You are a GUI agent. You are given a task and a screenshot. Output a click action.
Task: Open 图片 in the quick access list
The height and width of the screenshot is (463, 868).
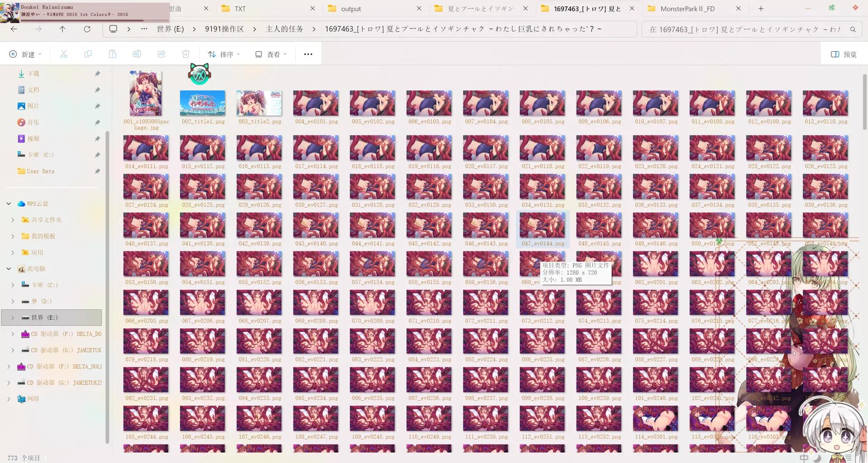[x=33, y=106]
